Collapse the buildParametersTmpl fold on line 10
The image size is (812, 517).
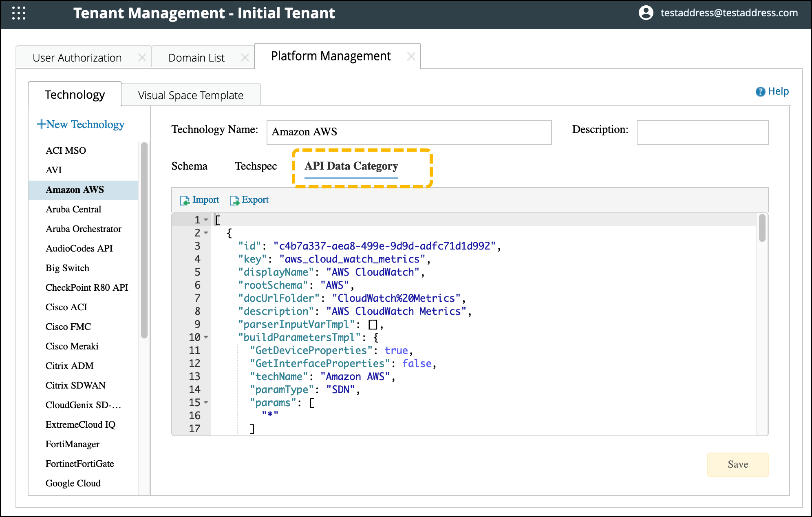tap(206, 337)
